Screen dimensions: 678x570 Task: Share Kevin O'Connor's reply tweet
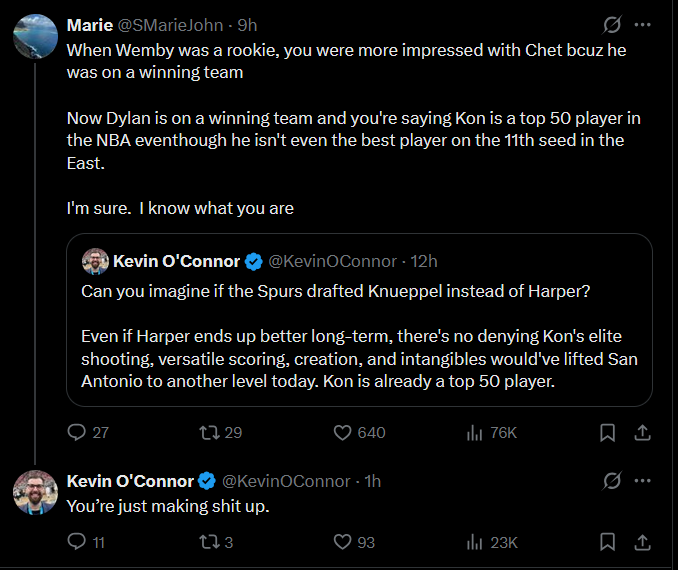tap(643, 542)
